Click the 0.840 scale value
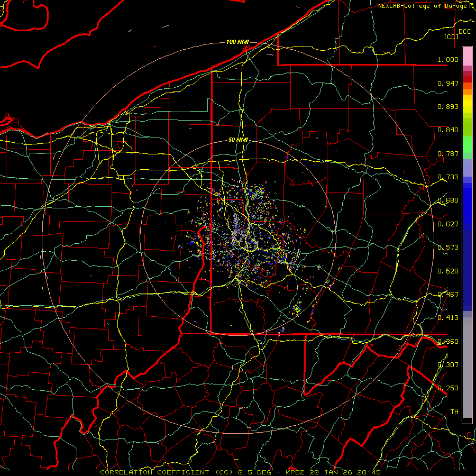Screen dimensions: 476x476 click(448, 130)
